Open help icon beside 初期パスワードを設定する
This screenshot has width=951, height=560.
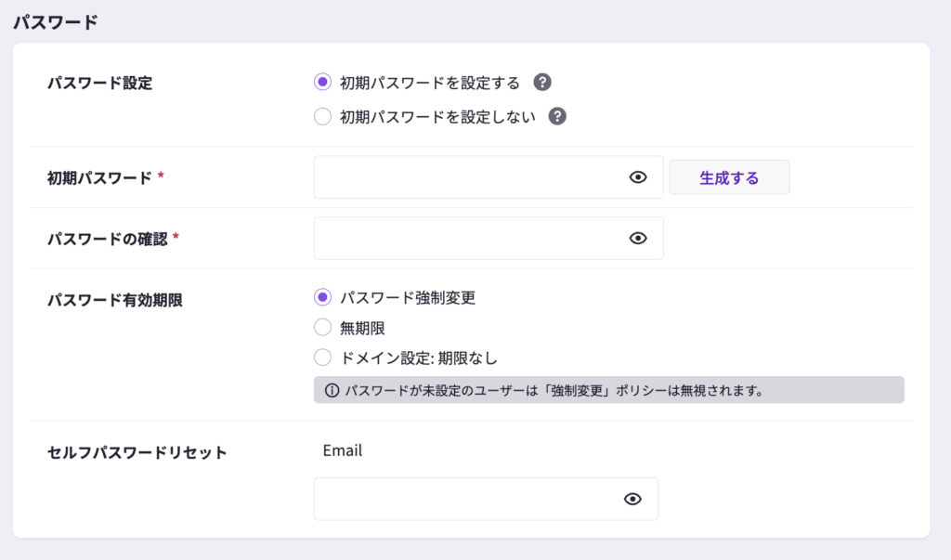[x=543, y=83]
